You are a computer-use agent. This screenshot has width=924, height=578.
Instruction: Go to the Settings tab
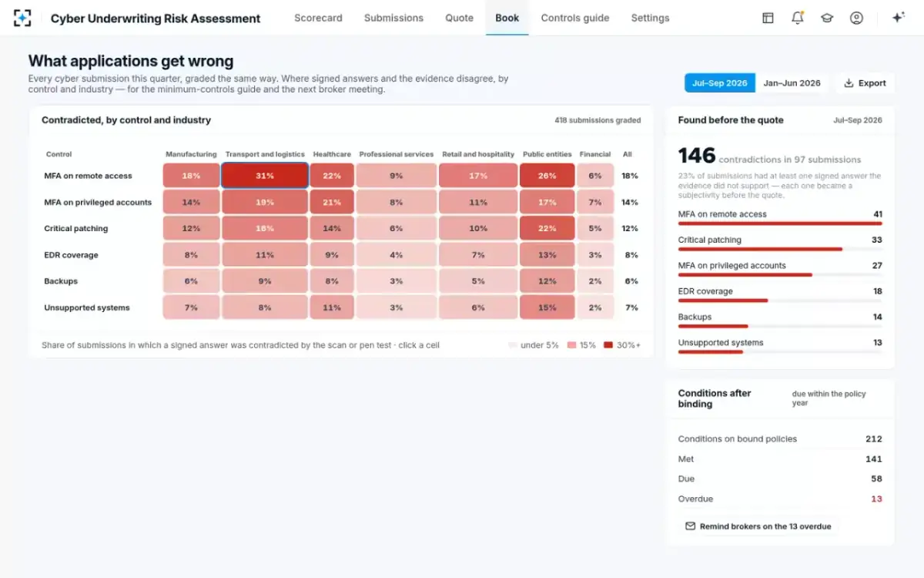click(x=650, y=18)
